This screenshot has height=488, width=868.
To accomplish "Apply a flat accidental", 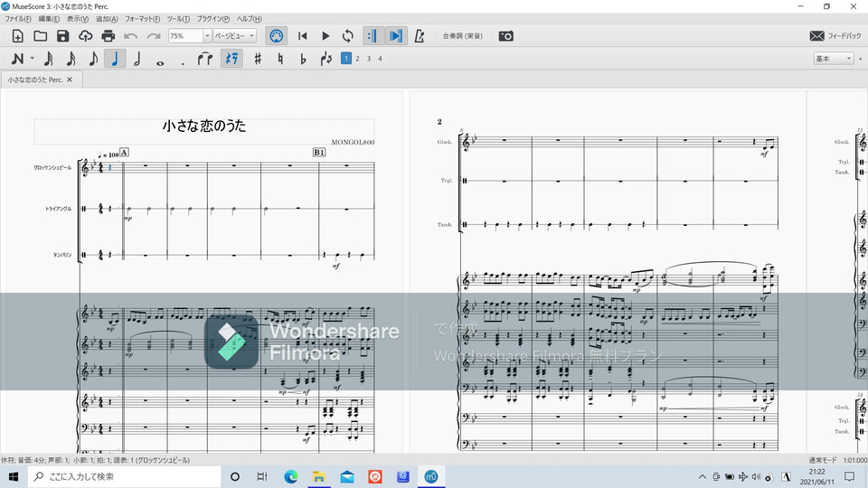I will point(303,59).
